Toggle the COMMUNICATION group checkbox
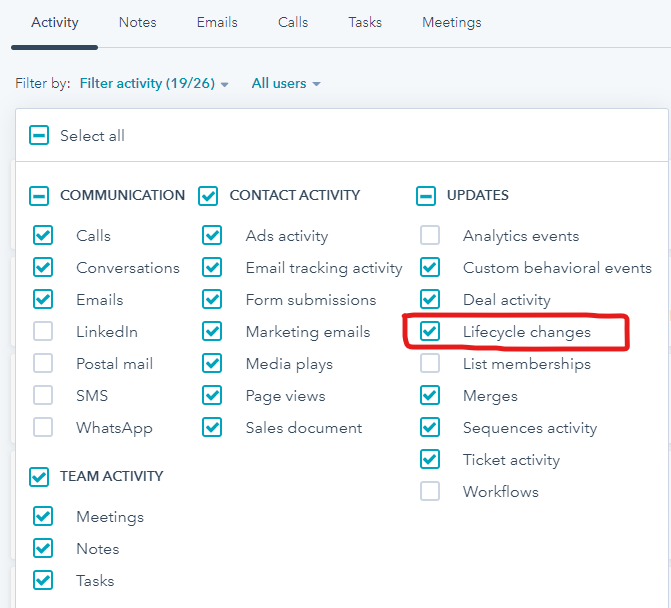671x608 pixels. pyautogui.click(x=39, y=196)
